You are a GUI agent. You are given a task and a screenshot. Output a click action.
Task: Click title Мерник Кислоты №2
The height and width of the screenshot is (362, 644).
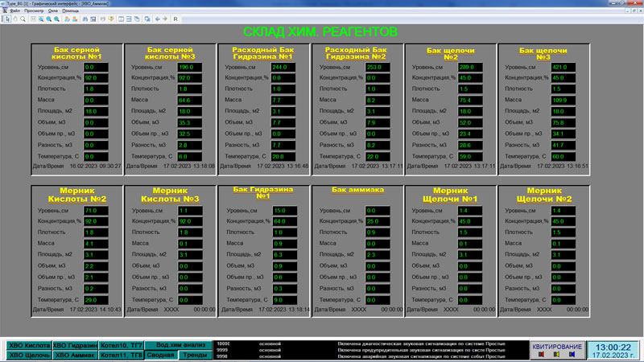pos(77,195)
